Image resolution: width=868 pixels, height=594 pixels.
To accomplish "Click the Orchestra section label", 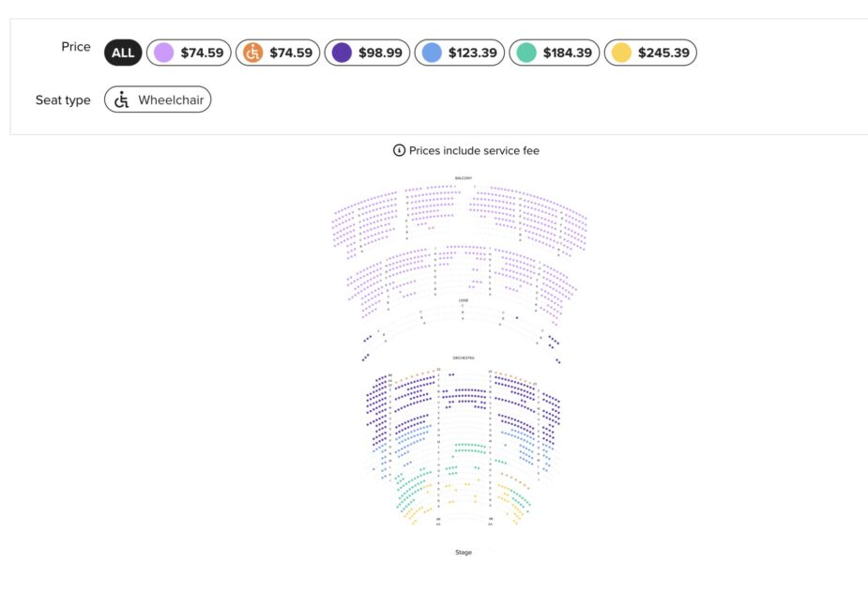I will pyautogui.click(x=464, y=358).
